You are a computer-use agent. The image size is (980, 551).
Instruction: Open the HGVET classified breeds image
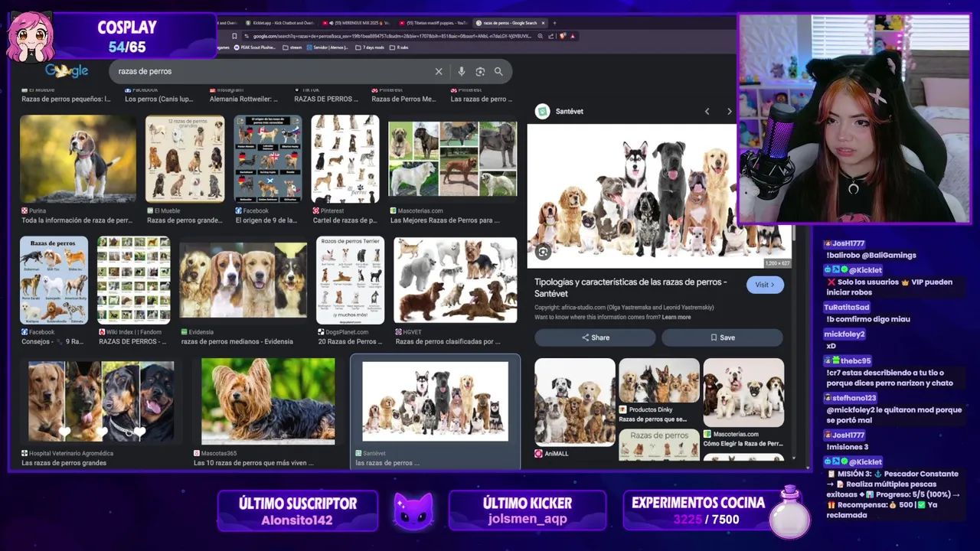tap(456, 280)
